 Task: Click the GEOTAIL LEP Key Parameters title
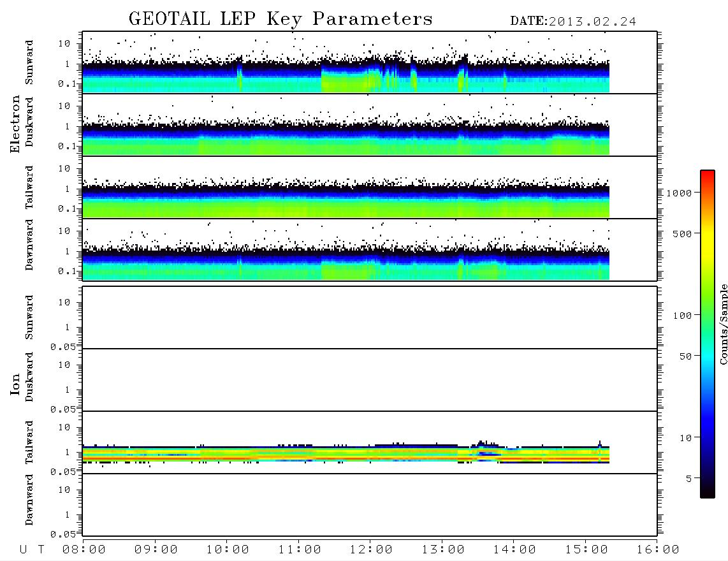click(280, 19)
